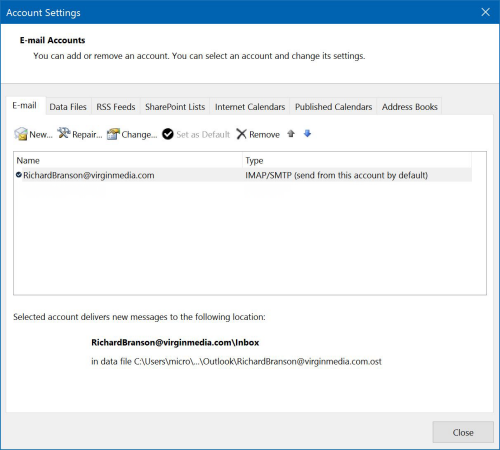The height and width of the screenshot is (450, 500).
Task: Click the Remove label in toolbar
Action: [264, 135]
